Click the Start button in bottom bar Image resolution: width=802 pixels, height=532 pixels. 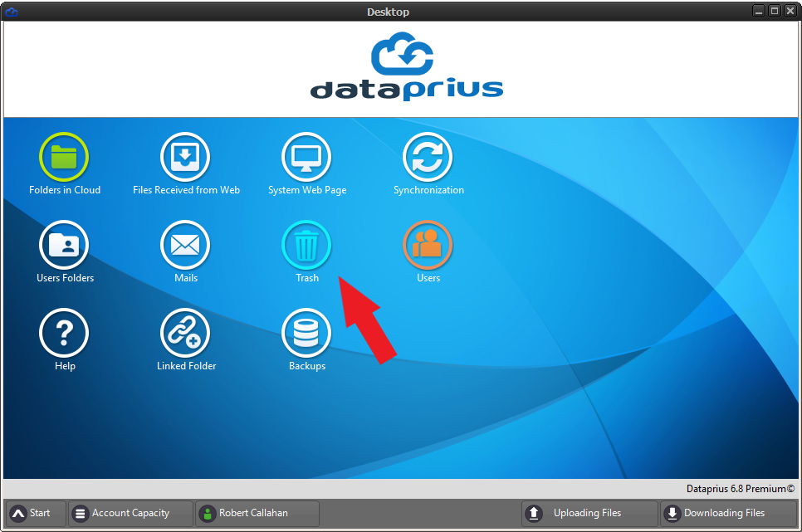[x=36, y=513]
